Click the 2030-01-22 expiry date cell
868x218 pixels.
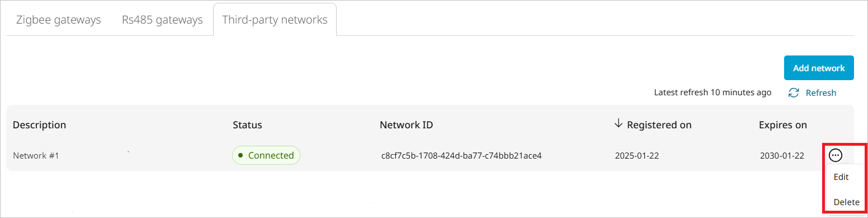click(782, 155)
